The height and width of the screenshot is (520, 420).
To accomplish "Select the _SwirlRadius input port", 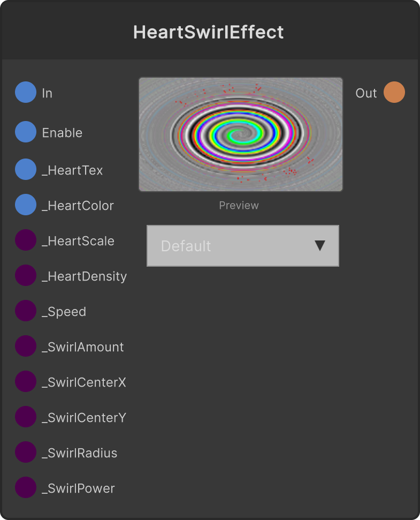I will tap(26, 452).
